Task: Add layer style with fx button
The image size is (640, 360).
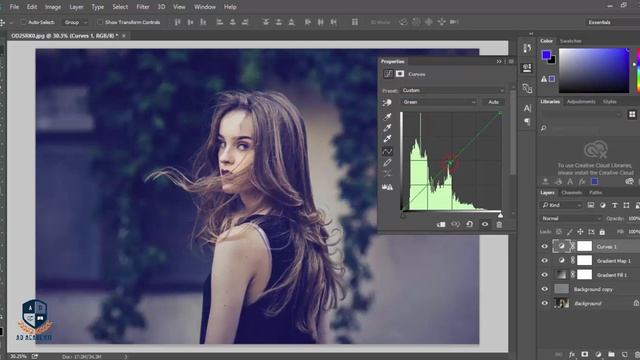Action: point(572,354)
